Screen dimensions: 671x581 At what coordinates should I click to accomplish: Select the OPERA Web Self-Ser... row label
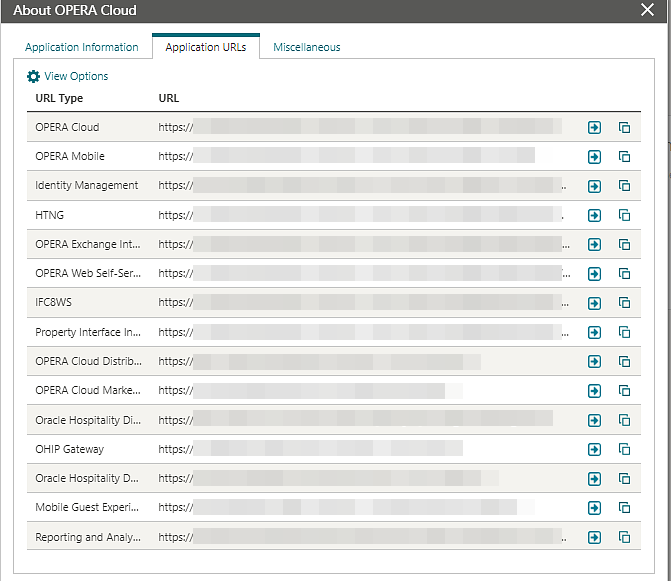[88, 273]
